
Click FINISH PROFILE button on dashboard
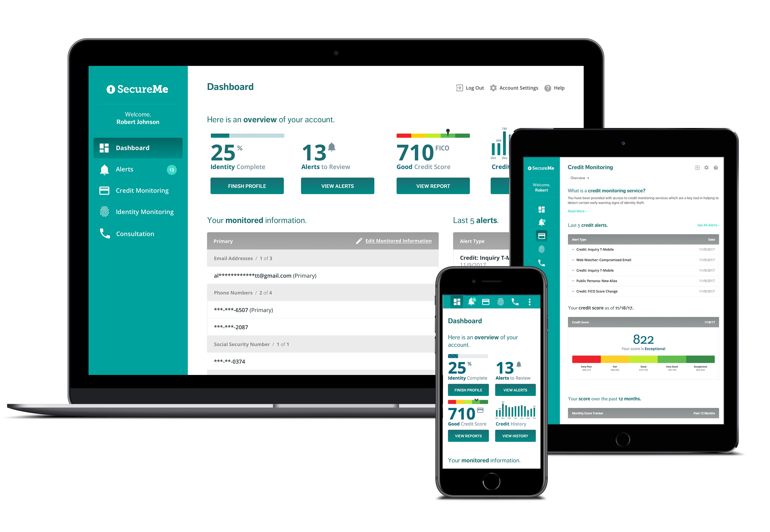246,186
